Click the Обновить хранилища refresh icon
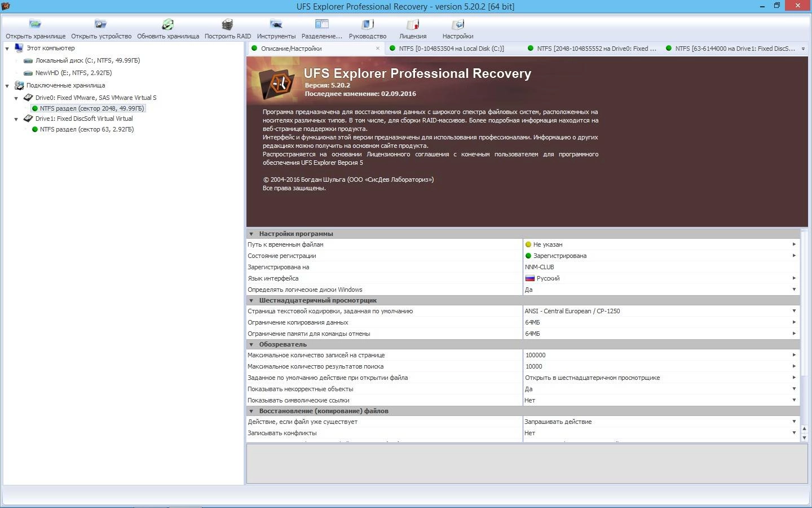812x508 pixels. [x=168, y=24]
